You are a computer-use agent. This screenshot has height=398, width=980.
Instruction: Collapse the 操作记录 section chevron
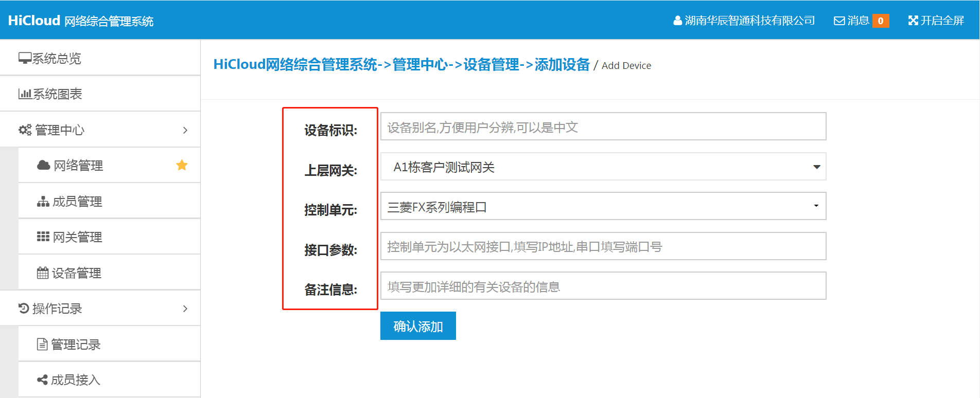pos(185,309)
